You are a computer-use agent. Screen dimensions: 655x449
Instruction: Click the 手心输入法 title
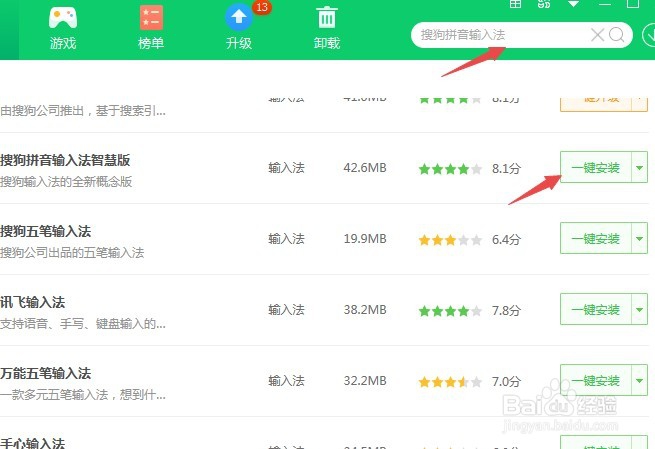(33, 443)
